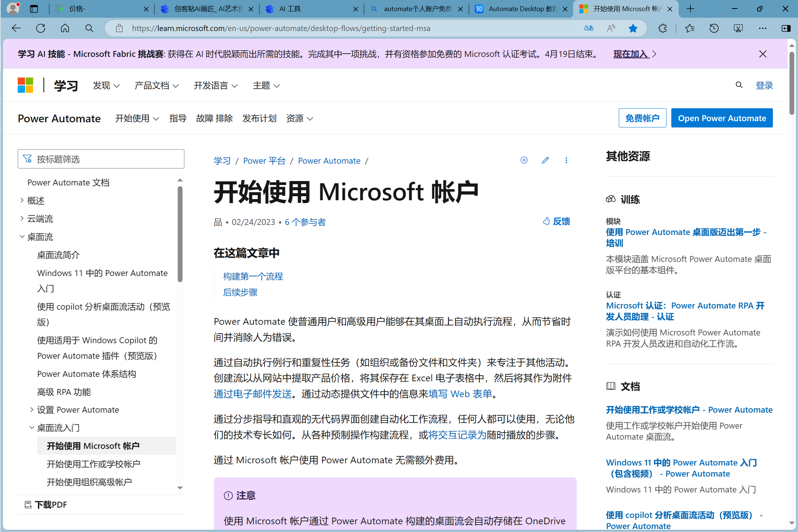This screenshot has height=532, width=798.
Task: Open browser history clock icon
Action: click(x=714, y=28)
